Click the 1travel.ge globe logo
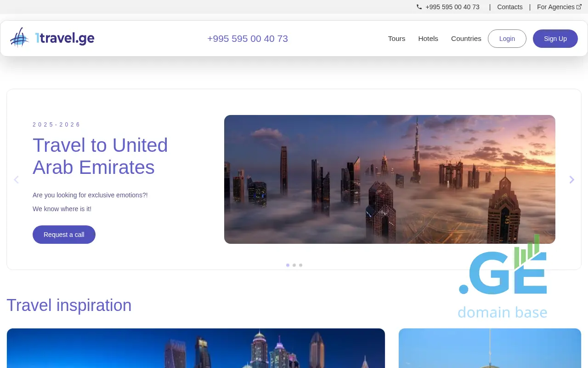 20,38
